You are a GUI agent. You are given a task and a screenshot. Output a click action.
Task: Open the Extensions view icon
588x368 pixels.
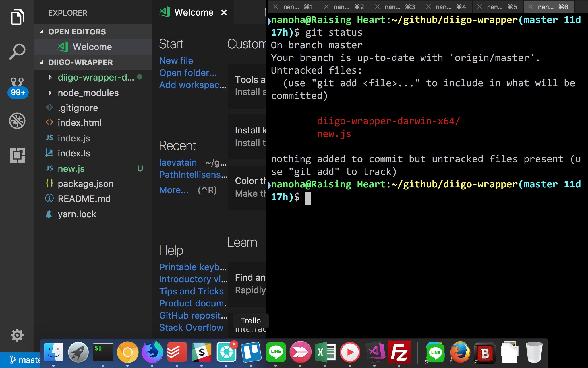[x=17, y=155]
